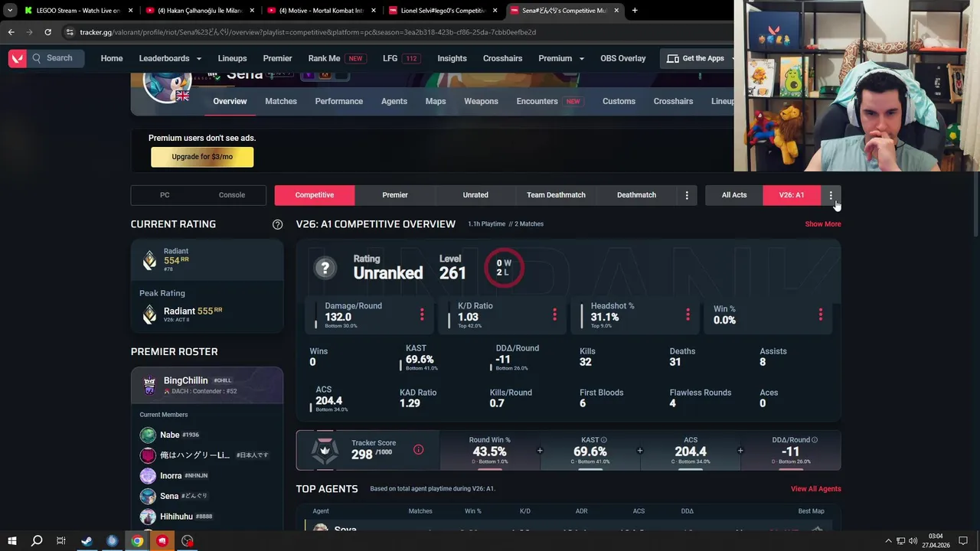Select the Premier playlist
This screenshot has width=980, height=551.
[x=395, y=195]
